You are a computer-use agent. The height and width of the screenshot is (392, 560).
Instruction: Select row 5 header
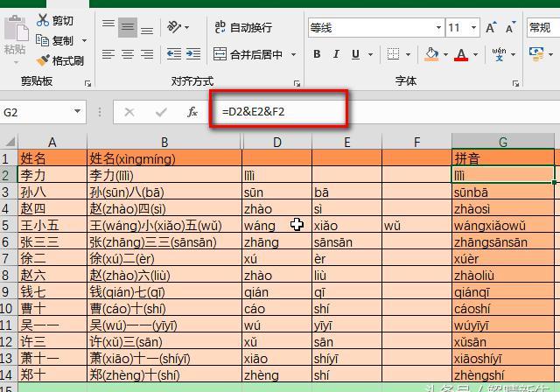[8, 226]
